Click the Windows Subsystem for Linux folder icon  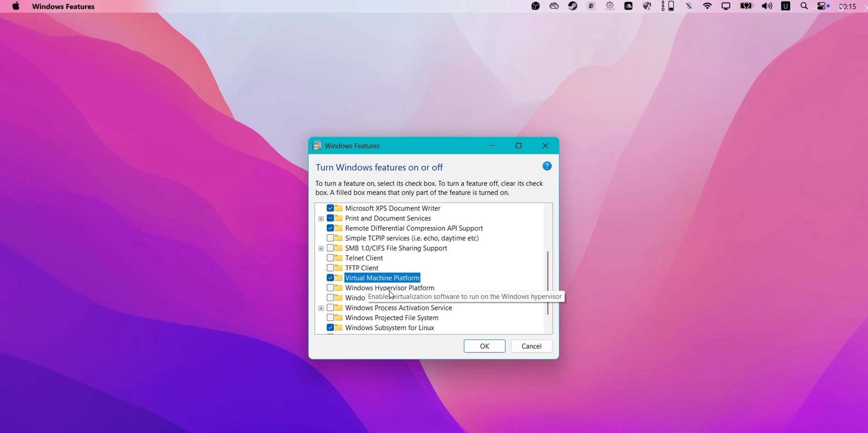339,328
